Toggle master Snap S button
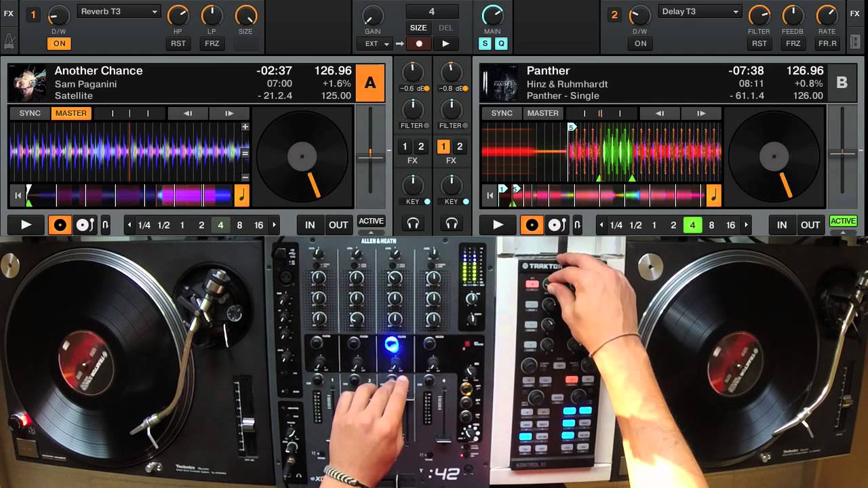 (485, 43)
